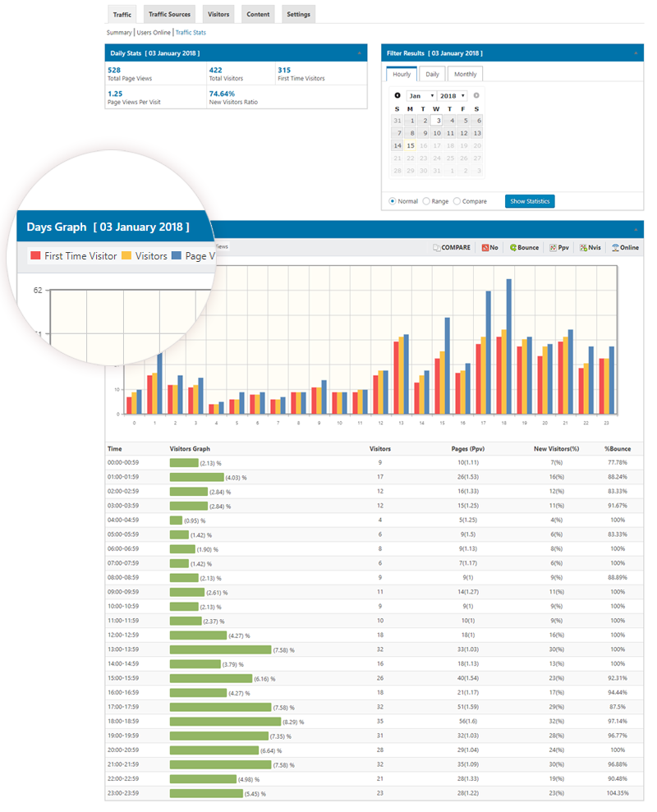The width and height of the screenshot is (657, 812).
Task: Open the Content tab
Action: [258, 15]
